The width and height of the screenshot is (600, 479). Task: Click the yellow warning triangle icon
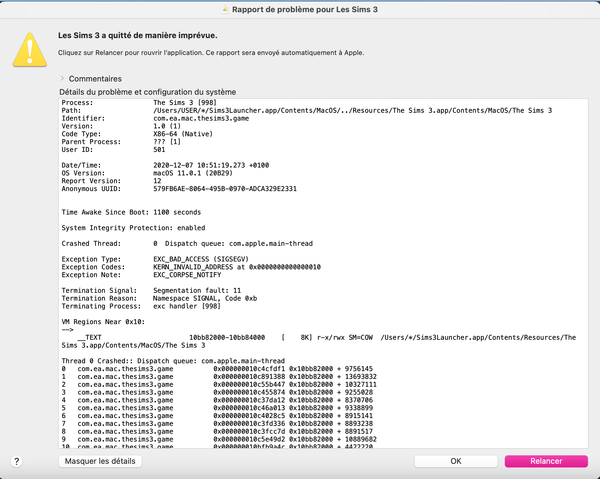coord(29,44)
